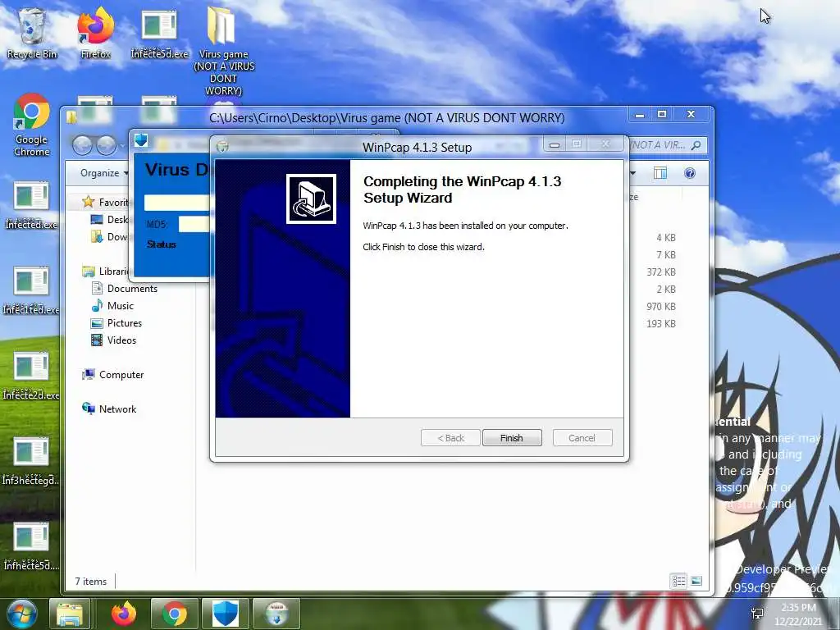Switch Explorer to details view icon
Screen dimensions: 840x630
(x=678, y=581)
